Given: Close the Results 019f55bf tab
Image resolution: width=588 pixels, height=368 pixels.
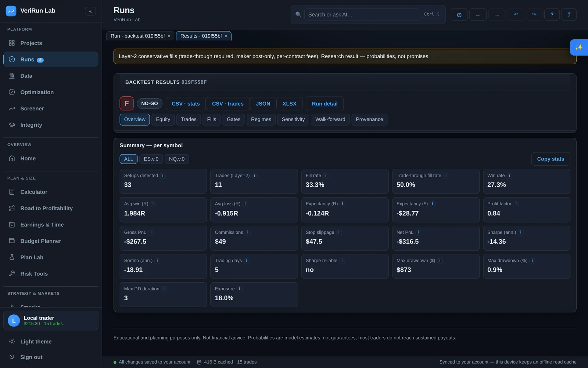Looking at the screenshot, I should (226, 36).
